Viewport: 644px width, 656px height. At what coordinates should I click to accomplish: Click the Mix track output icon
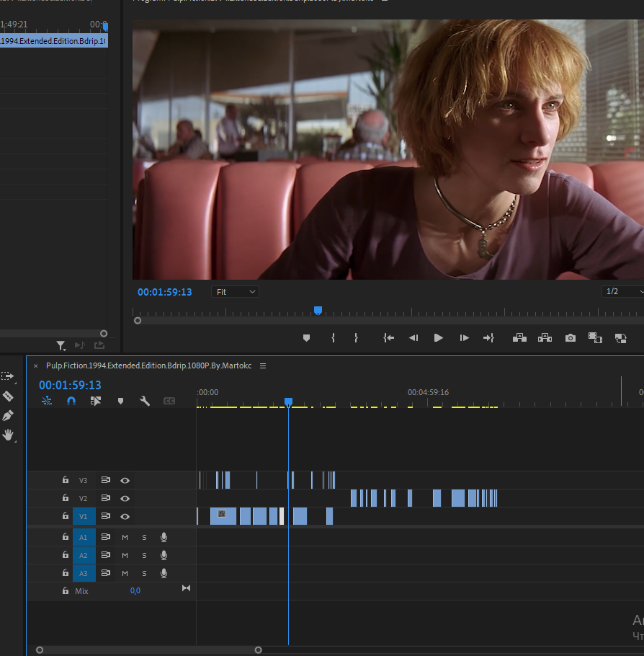tap(186, 588)
